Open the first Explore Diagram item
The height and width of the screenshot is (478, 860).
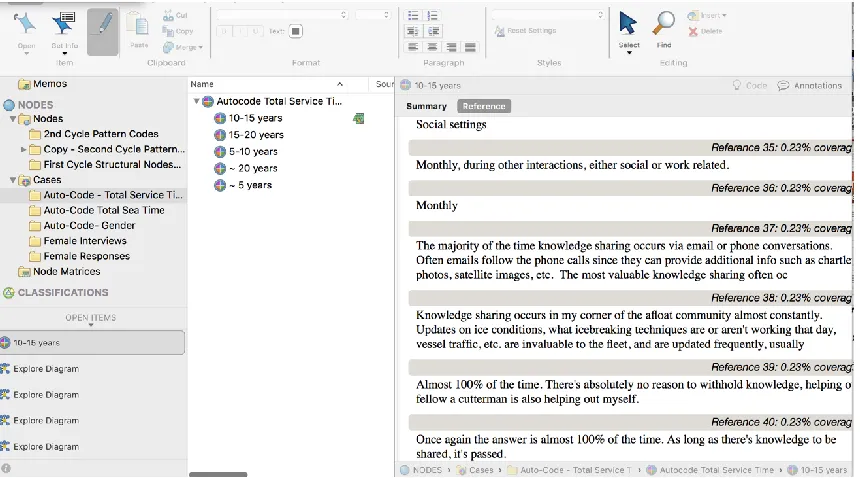(39, 369)
